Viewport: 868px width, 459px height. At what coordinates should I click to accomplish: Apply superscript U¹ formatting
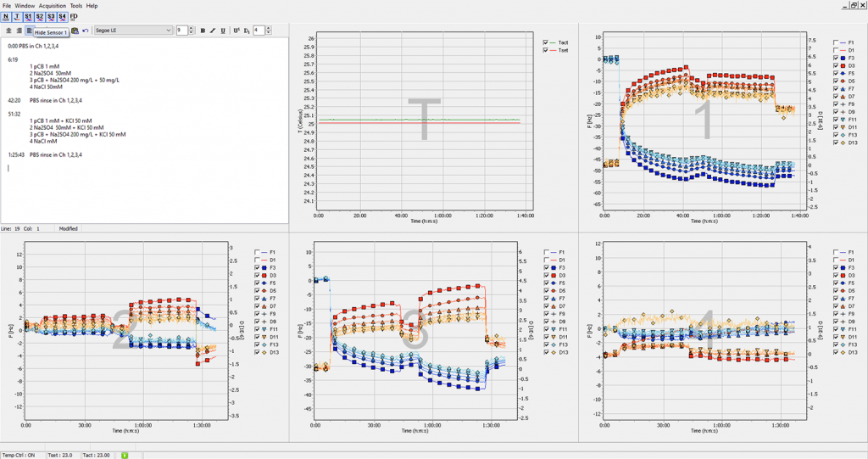[236, 31]
